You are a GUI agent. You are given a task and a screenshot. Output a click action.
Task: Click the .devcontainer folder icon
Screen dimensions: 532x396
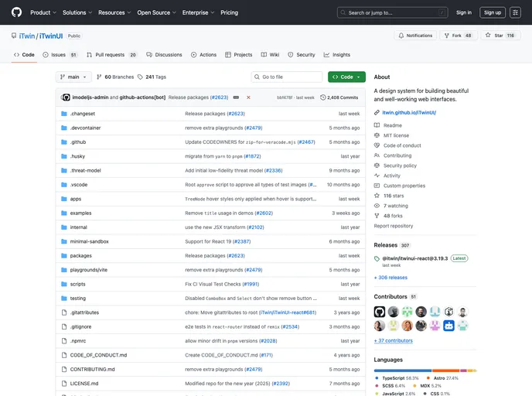(63, 128)
